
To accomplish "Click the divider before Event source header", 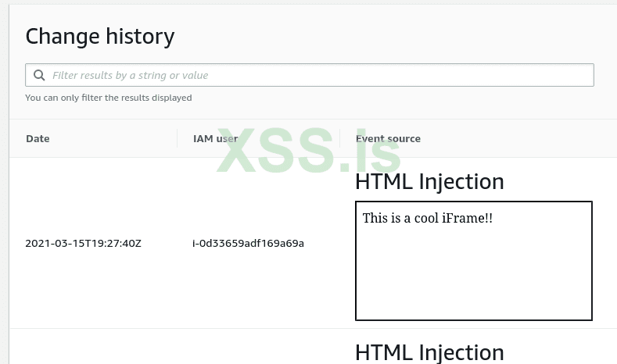I will [x=340, y=139].
